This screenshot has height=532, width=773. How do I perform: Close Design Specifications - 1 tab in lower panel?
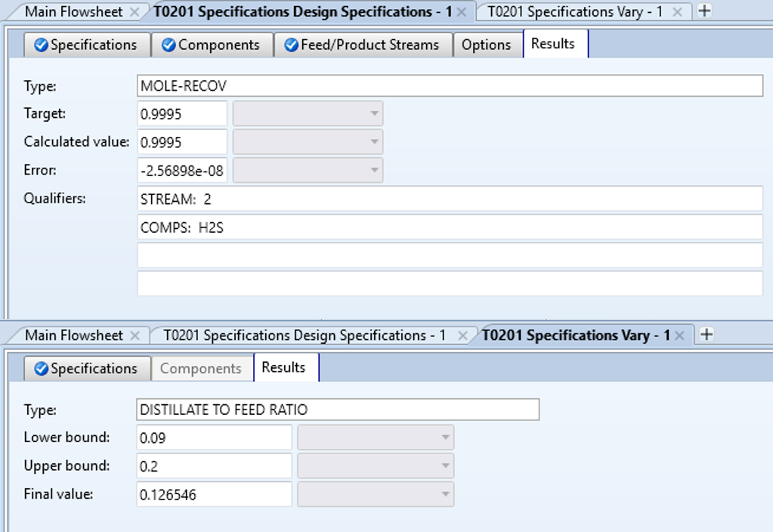[x=462, y=336]
